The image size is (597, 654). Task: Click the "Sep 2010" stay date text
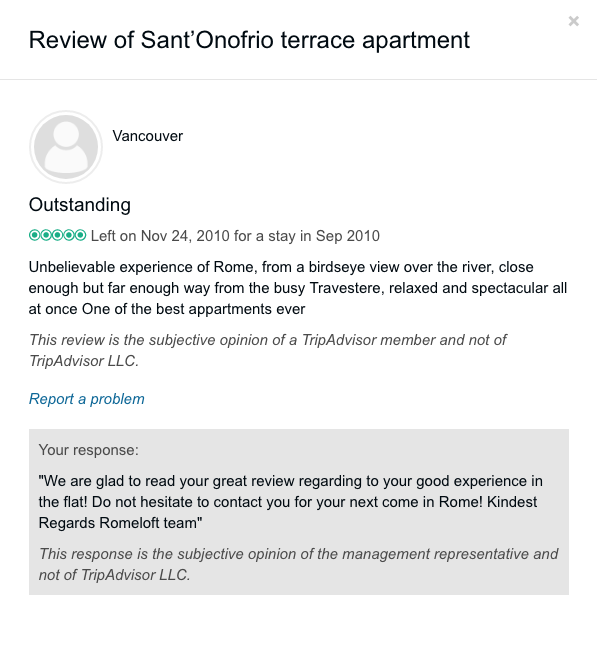coord(348,236)
